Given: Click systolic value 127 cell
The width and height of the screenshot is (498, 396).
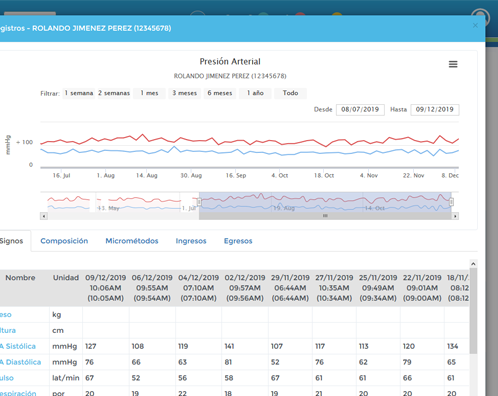Looking at the screenshot, I should (x=106, y=346).
